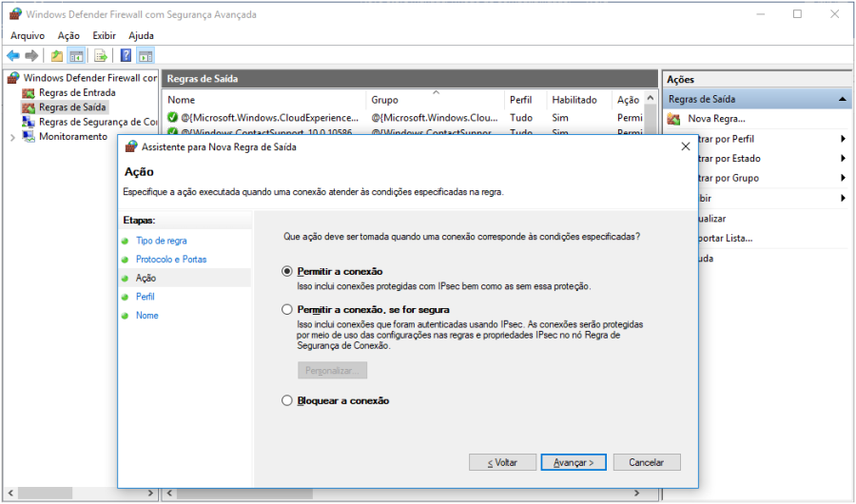Click the @{Microsoft.Windows.CloudExperience... rule name

click(270, 117)
